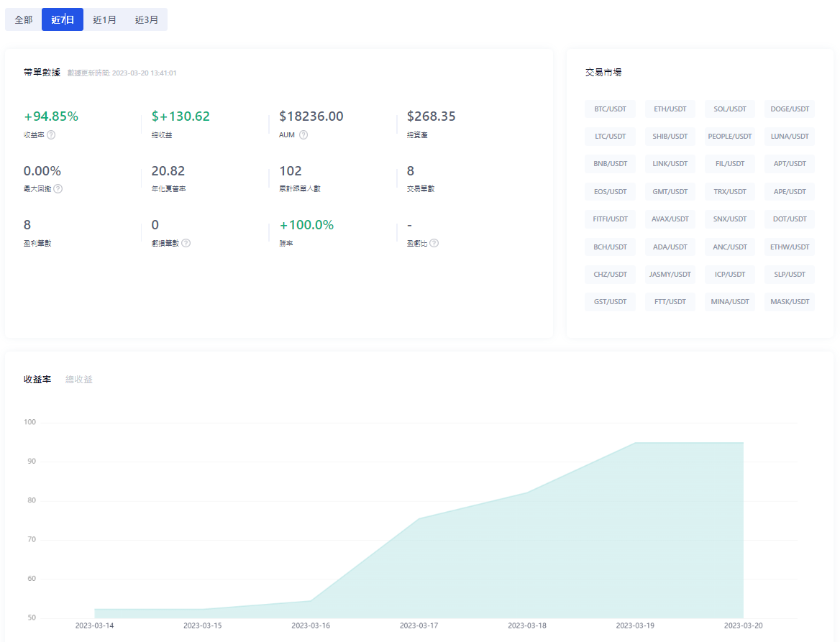
Task: Select the 近7日 time range tab
Action: coord(63,19)
